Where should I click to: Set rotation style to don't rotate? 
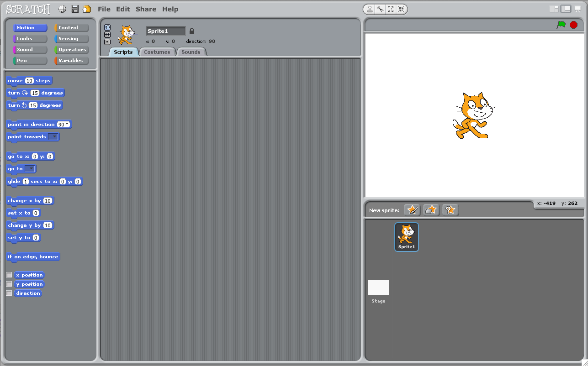tap(107, 42)
